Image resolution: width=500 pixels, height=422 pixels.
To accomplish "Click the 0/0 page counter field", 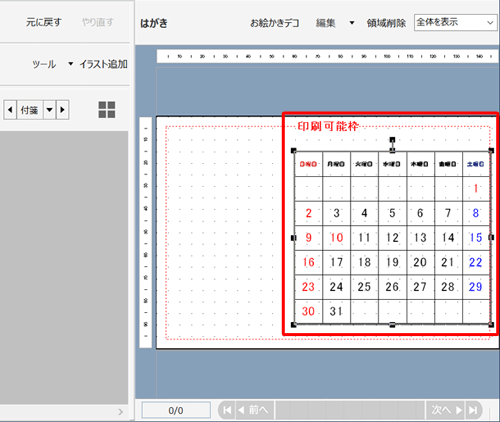I will click(x=176, y=410).
